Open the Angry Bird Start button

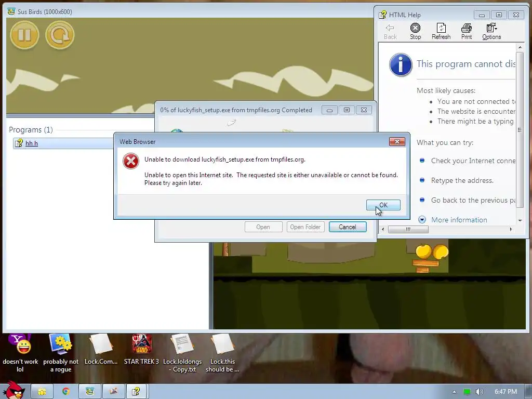coord(14,390)
